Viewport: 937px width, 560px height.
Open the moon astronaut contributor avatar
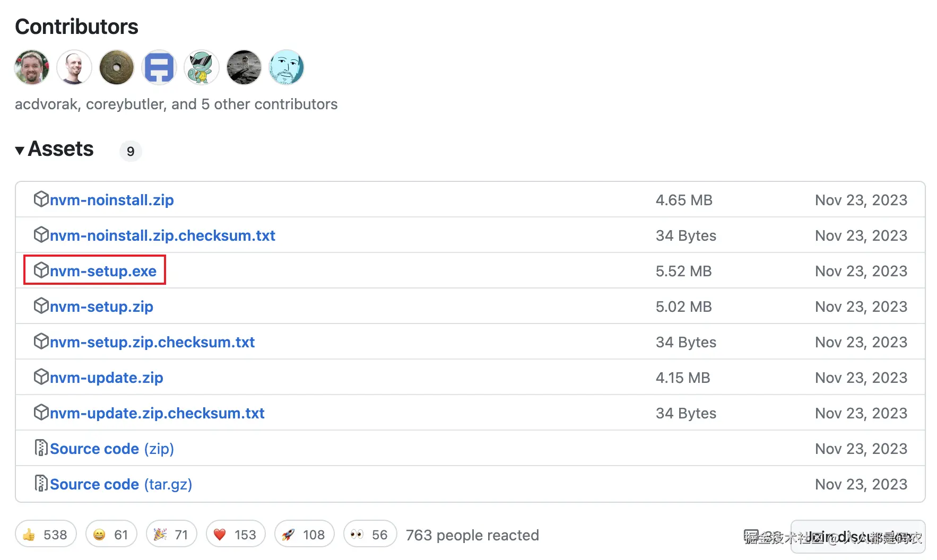pos(244,67)
